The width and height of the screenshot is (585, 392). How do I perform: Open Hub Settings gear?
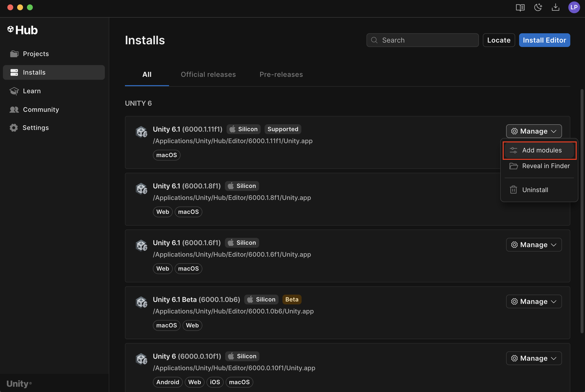coord(35,128)
